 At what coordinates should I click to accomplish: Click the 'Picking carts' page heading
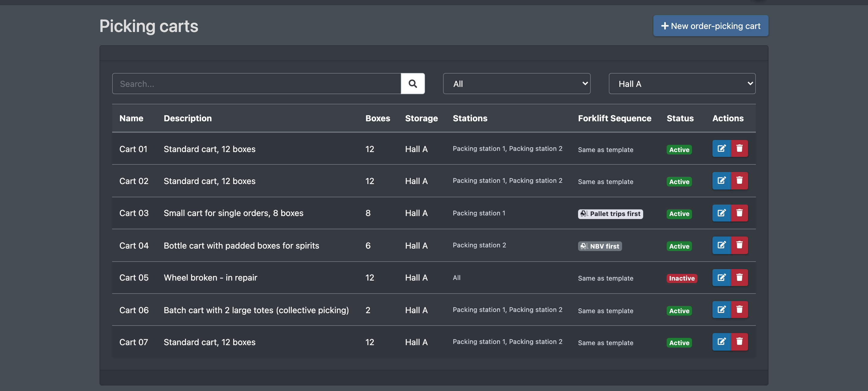click(x=149, y=26)
